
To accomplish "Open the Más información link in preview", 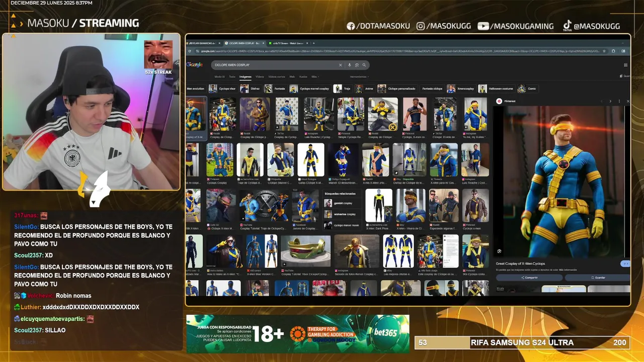I will (x=568, y=270).
